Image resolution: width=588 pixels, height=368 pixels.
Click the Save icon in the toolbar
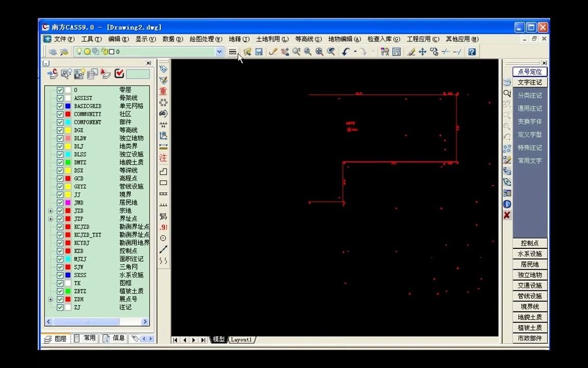coord(259,51)
